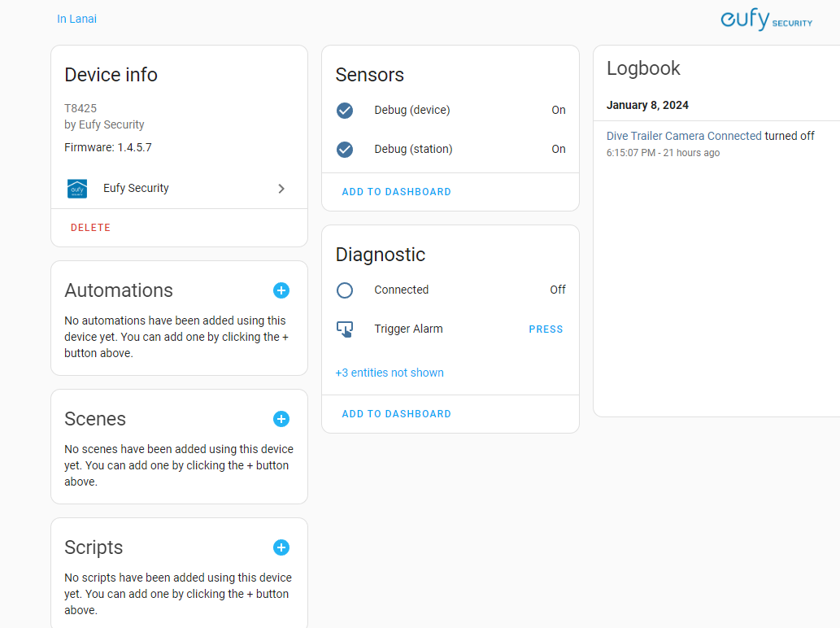Click the Trigger Alarm gesture icon
The height and width of the screenshot is (628, 840).
345,329
